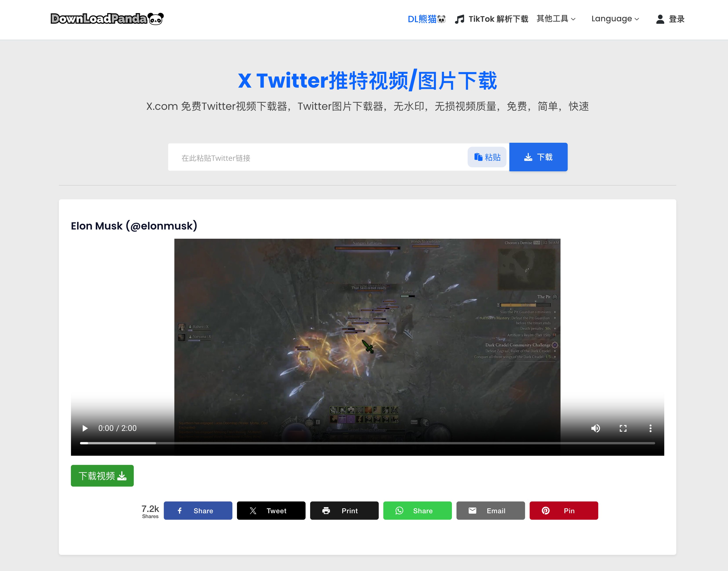Click the X Twitter推特视频/图片下载 title
This screenshot has height=571, width=728.
(x=367, y=80)
